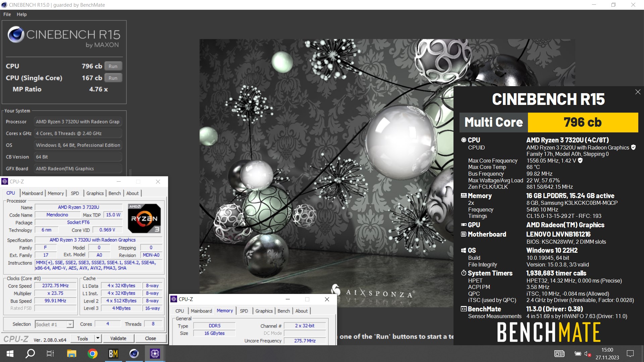
Task: Select SPD tab in first CPU-Z window
Action: point(75,193)
